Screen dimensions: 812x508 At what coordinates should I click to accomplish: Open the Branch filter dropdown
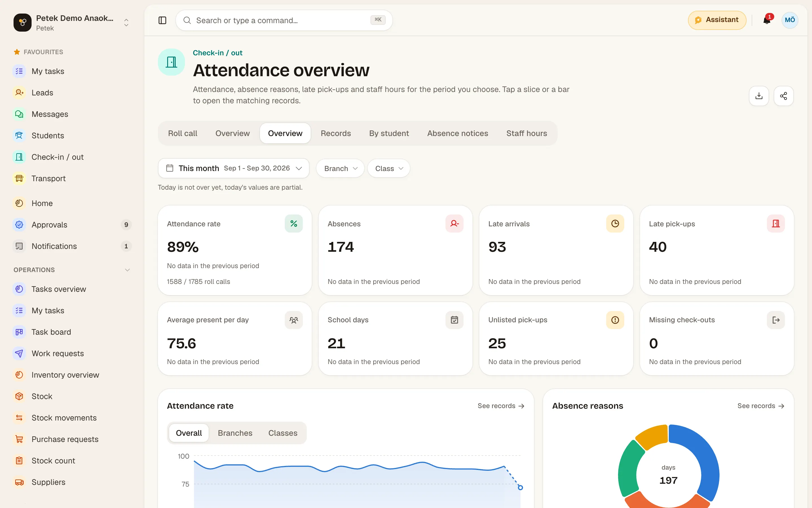[340, 169]
